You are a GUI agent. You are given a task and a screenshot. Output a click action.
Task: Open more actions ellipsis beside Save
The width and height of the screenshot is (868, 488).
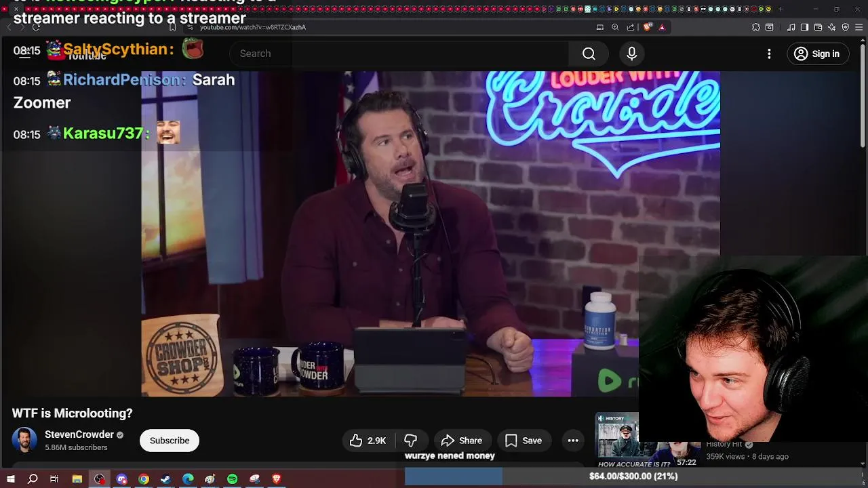click(573, 441)
